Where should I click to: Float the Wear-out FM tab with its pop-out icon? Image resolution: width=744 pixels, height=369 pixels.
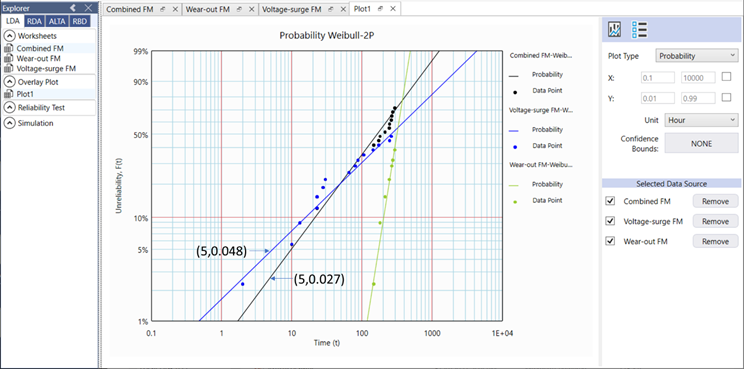click(240, 9)
